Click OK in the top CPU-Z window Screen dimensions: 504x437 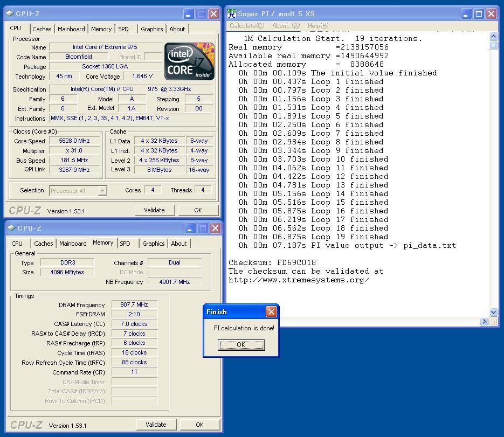198,210
